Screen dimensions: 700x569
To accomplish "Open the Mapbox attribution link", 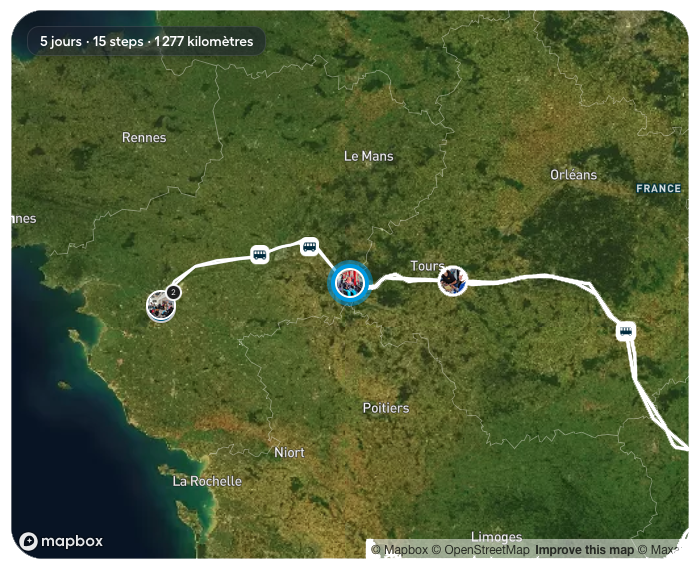I will (x=405, y=550).
